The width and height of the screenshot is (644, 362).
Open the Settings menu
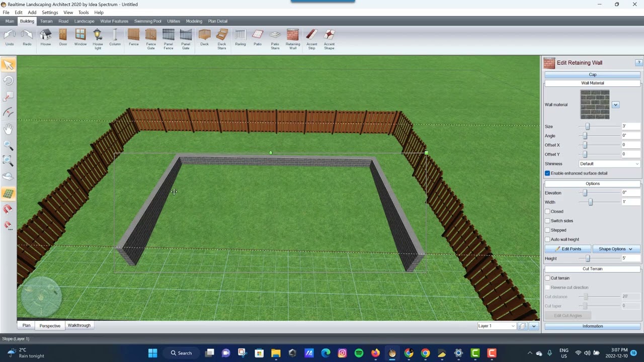[x=50, y=13]
